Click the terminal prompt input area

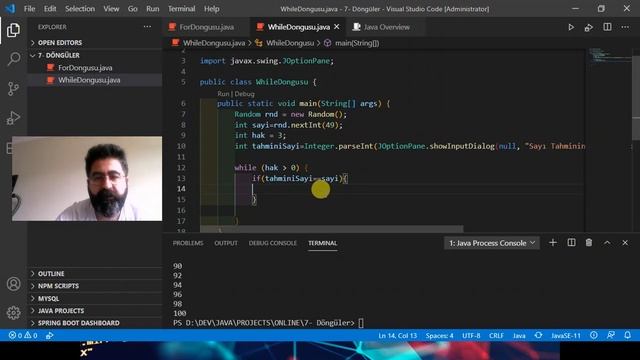(x=361, y=323)
